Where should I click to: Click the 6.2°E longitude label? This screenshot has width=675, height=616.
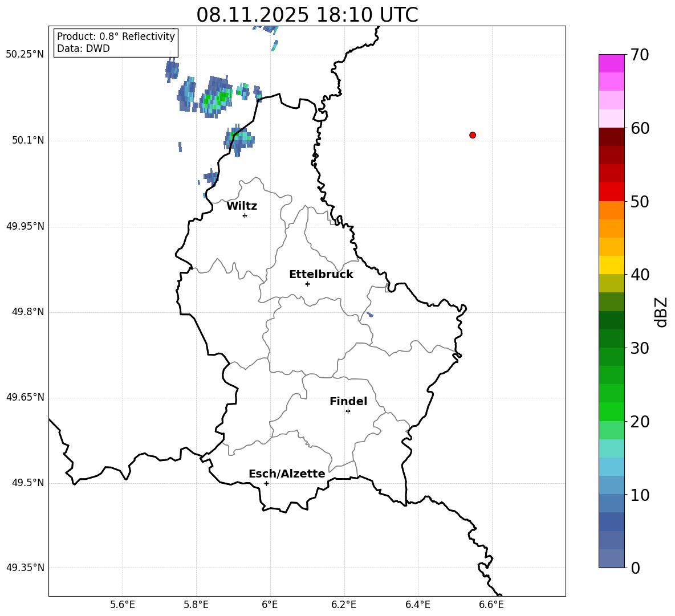tap(344, 605)
